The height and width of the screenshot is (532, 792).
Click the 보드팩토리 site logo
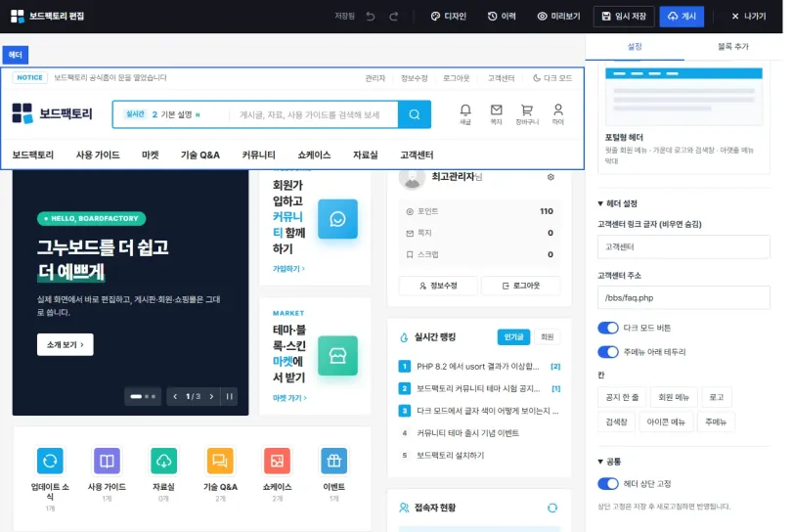pyautogui.click(x=53, y=113)
